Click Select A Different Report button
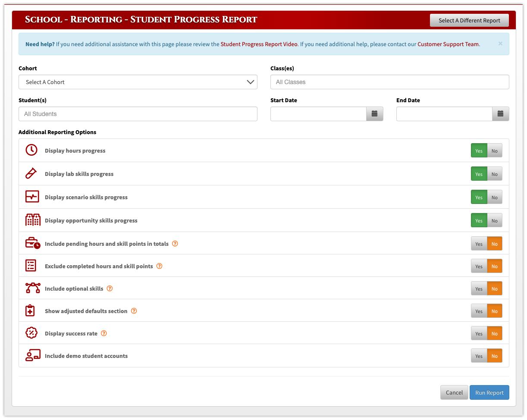Screen dimensions: 527x420 pos(469,20)
